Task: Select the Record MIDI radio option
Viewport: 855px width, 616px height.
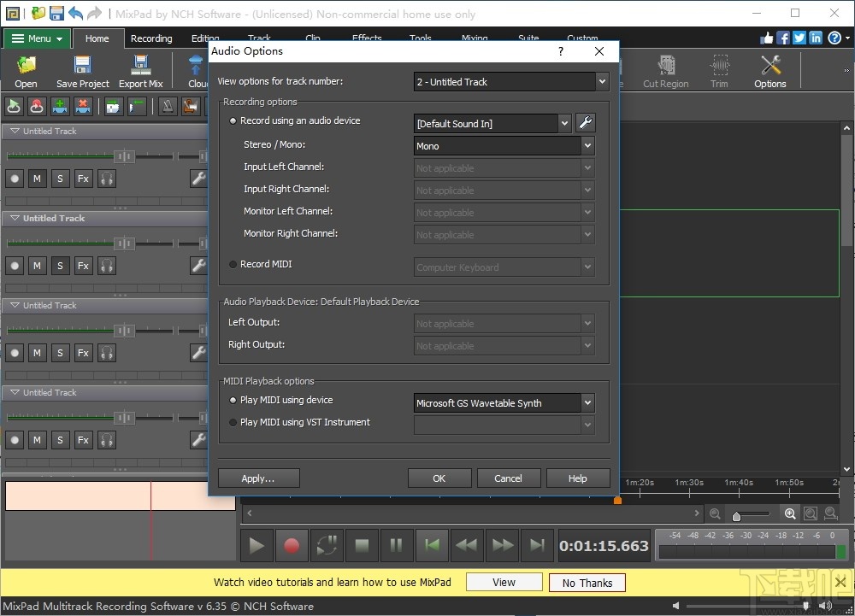Action: (261, 264)
